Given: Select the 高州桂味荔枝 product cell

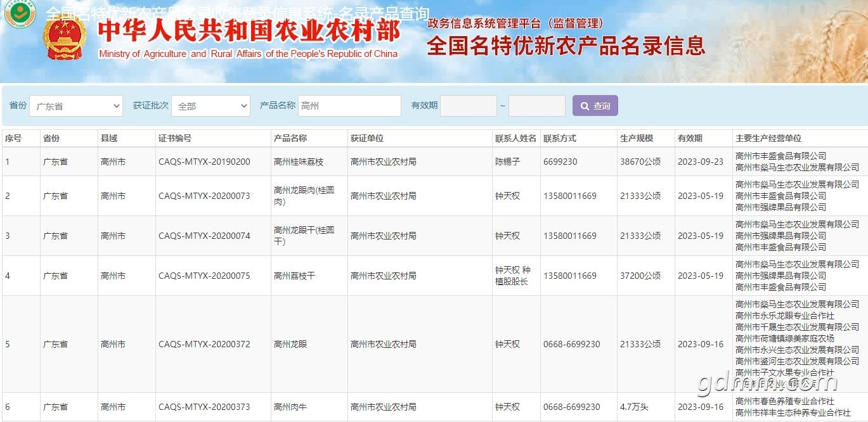Looking at the screenshot, I should point(299,162).
